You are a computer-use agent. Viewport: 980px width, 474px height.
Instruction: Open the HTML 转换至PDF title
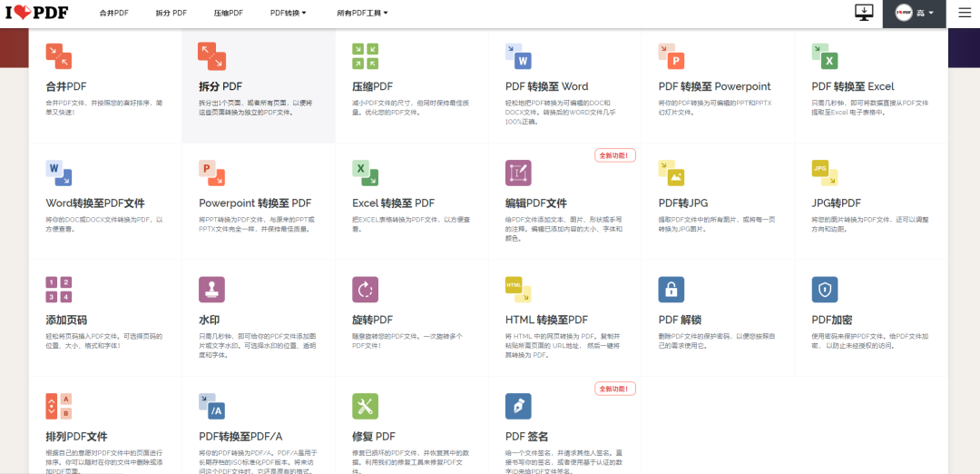pyautogui.click(x=546, y=320)
